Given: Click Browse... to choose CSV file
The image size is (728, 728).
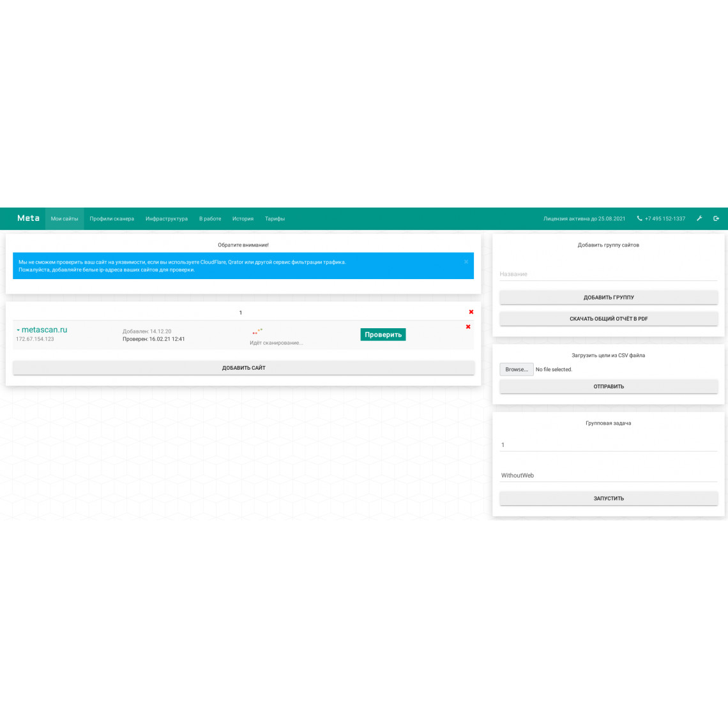Looking at the screenshot, I should point(516,369).
